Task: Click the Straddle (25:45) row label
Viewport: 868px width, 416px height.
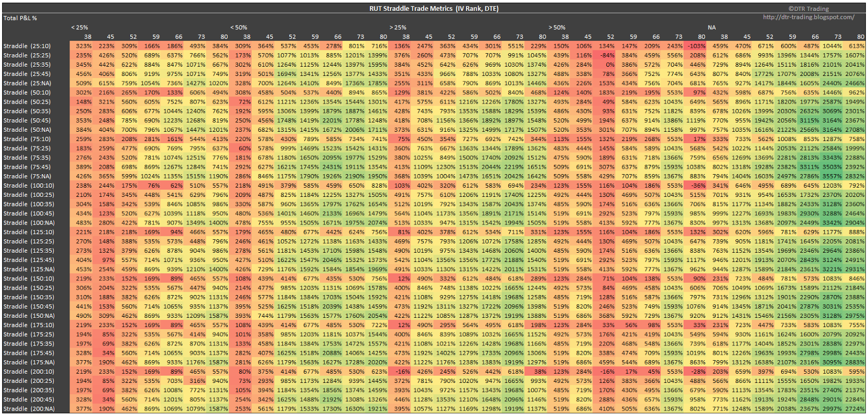Action: pos(27,74)
